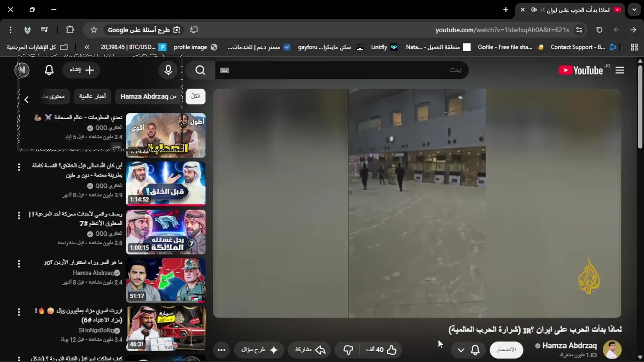
Task: Share the video via مشاركة
Action: (310, 350)
